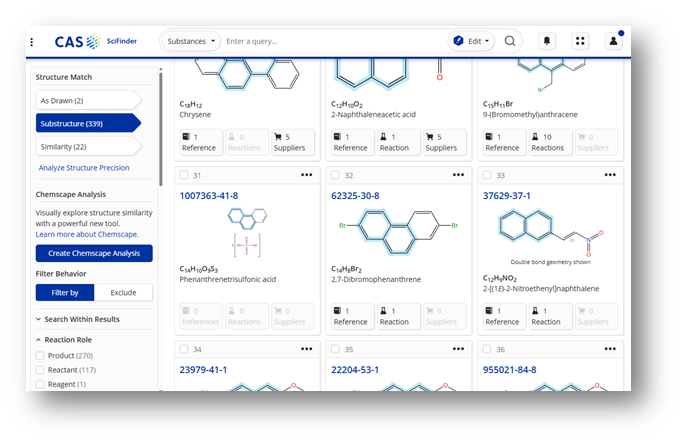Open the apps grid icon
Screen dimensions: 683x443
point(580,41)
